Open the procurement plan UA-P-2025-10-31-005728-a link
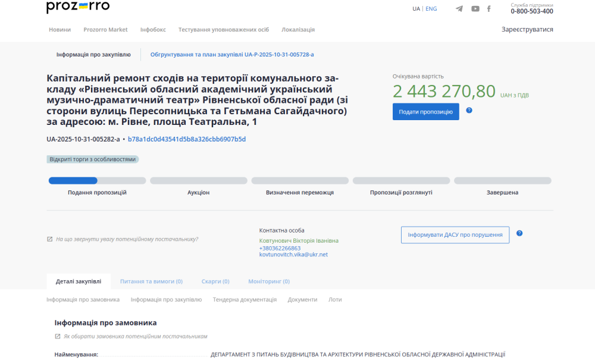The height and width of the screenshot is (364, 595). point(232,55)
